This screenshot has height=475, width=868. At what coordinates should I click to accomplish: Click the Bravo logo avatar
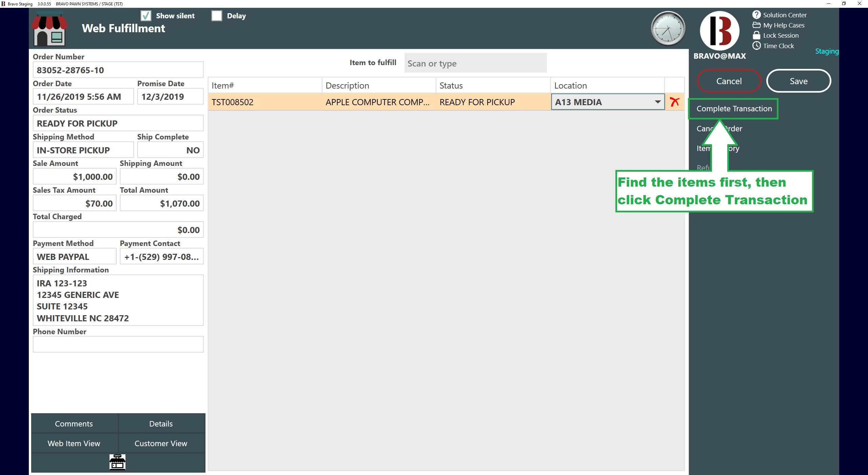[719, 31]
